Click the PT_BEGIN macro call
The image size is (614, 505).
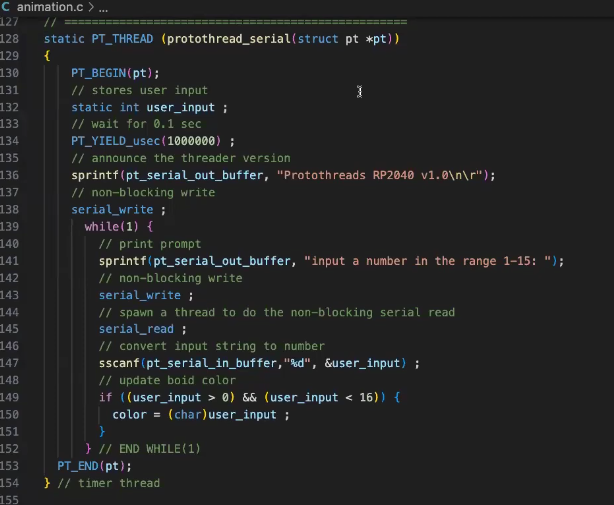click(x=100, y=73)
